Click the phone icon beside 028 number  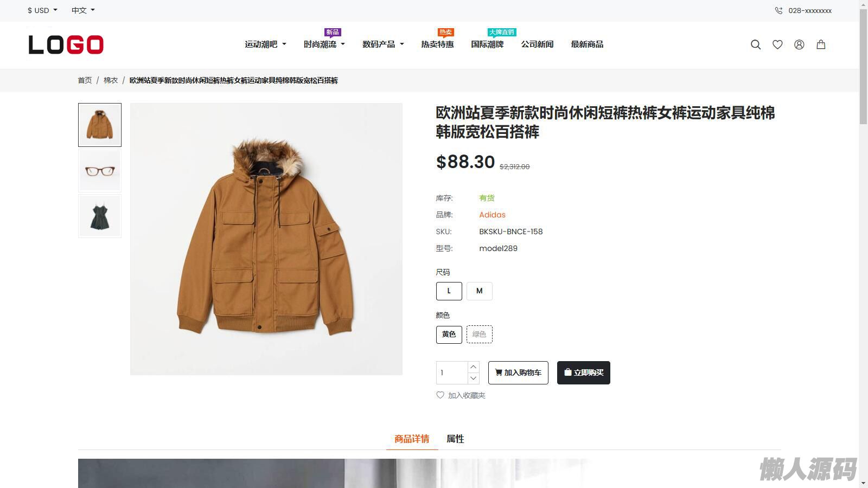778,10
